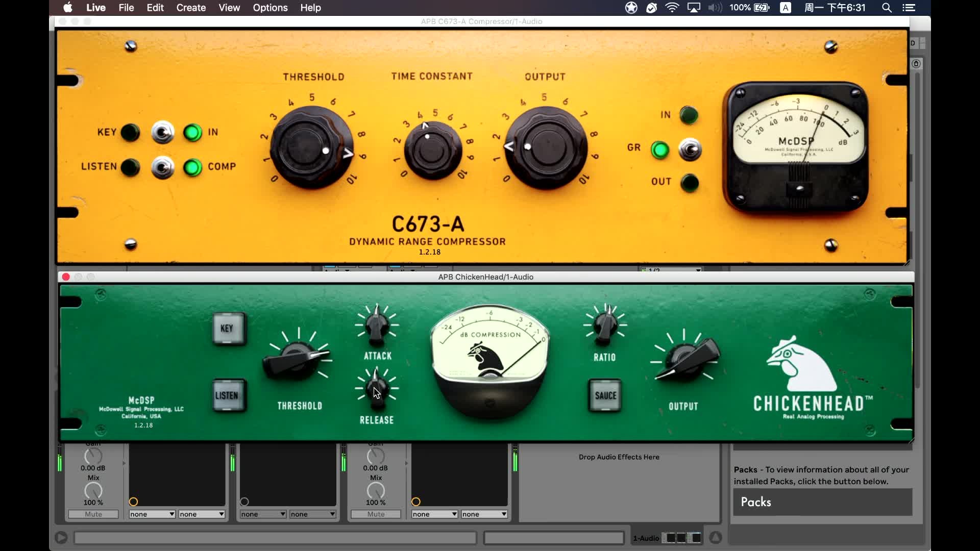
Task: Open the Help menu
Action: point(310,8)
